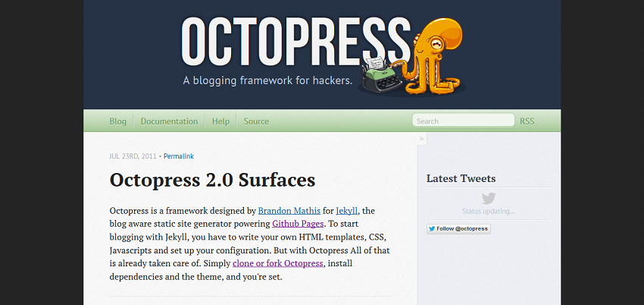Click the "JUL 23RD, 2011" post date

tap(133, 156)
